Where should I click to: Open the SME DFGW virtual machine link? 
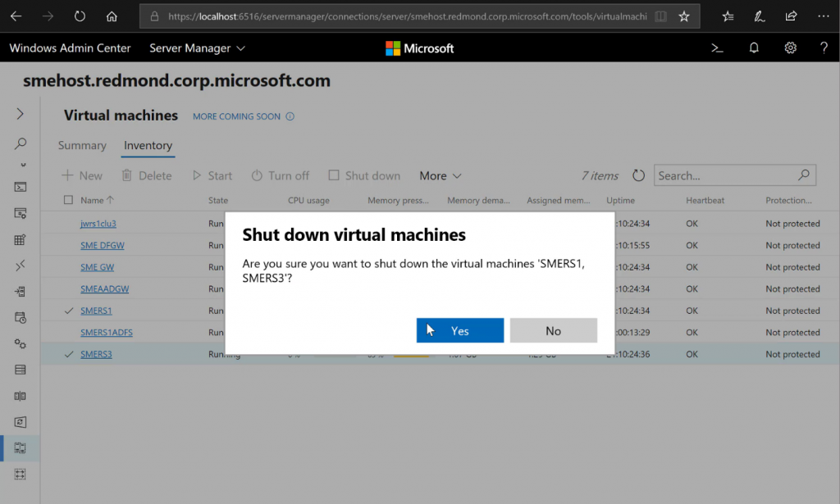pyautogui.click(x=102, y=245)
